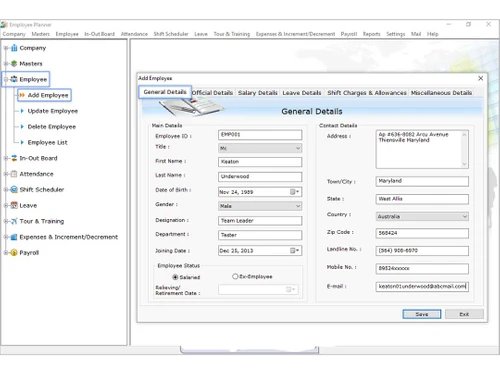The image size is (500, 375).
Task: Click the Add Employee arrow icon
Action: pyautogui.click(x=22, y=95)
